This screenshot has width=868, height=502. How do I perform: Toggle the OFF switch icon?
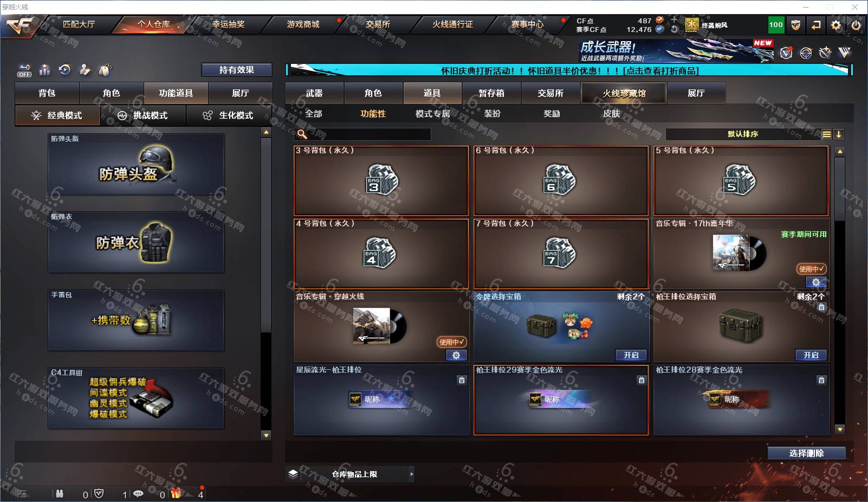tap(24, 70)
